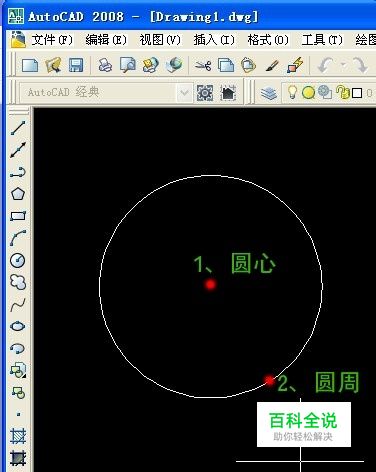Select the Construction Line tool

point(18,150)
